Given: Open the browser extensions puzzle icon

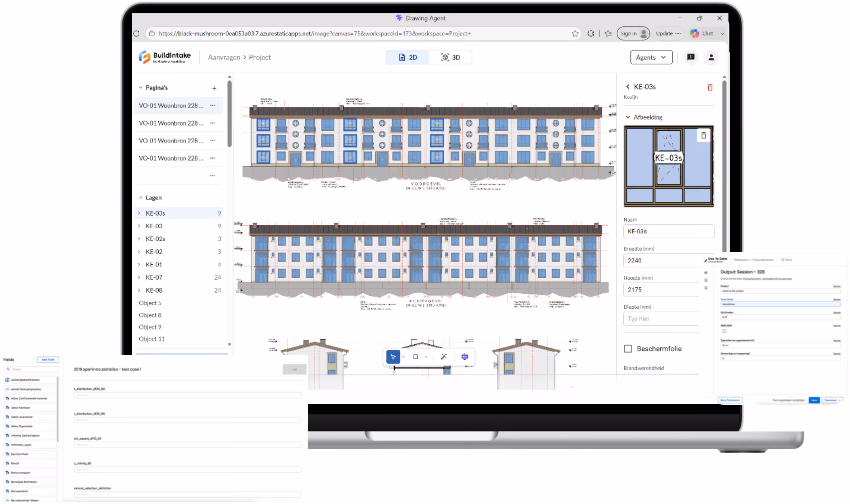Looking at the screenshot, I should [591, 33].
